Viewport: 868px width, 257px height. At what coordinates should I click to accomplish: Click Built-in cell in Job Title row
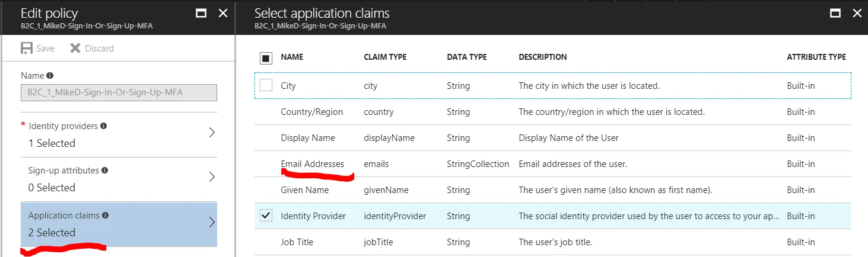click(801, 242)
